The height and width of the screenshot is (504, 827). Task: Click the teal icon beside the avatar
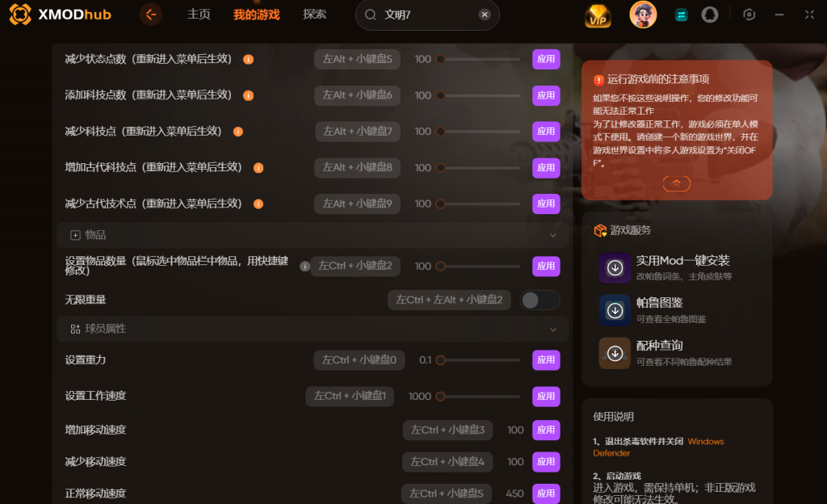pos(681,15)
